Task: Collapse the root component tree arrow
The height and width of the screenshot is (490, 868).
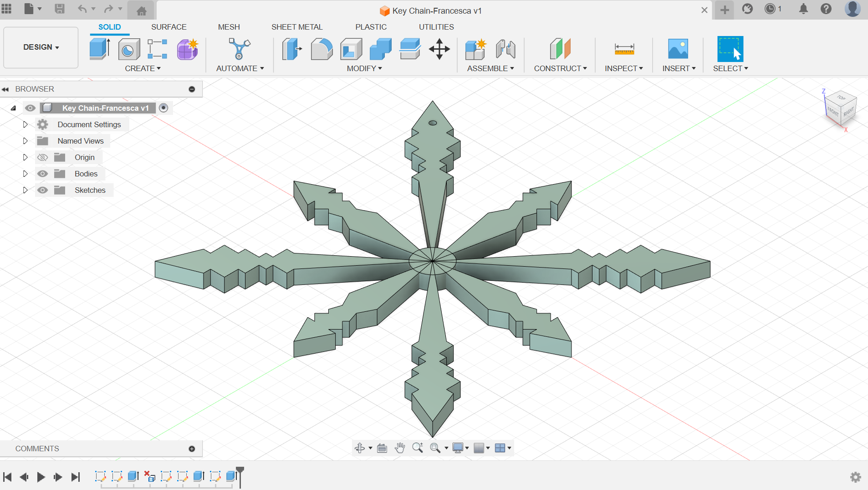Action: [13, 108]
